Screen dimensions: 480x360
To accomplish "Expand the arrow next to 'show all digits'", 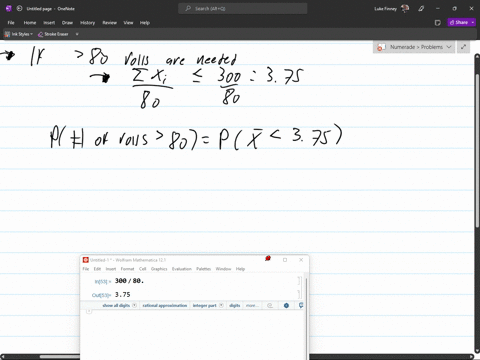I will 134,305.
